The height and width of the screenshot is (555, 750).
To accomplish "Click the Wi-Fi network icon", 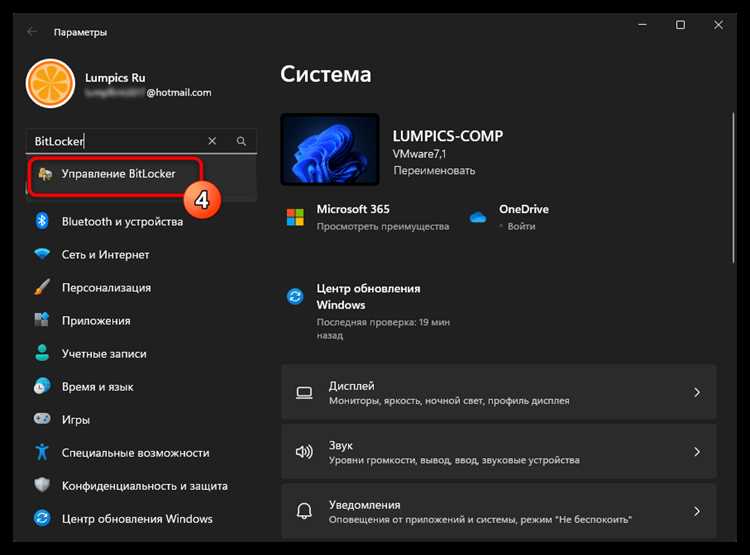I will click(42, 254).
